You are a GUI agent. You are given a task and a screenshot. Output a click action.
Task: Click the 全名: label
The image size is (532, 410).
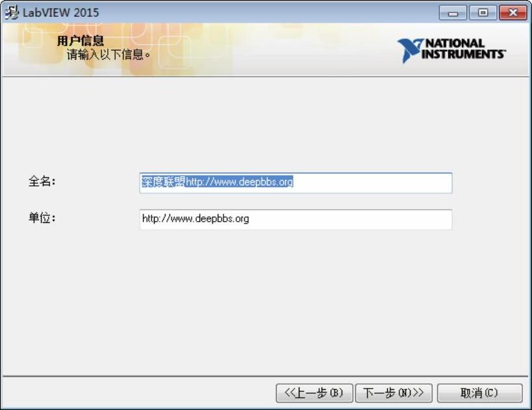click(42, 181)
